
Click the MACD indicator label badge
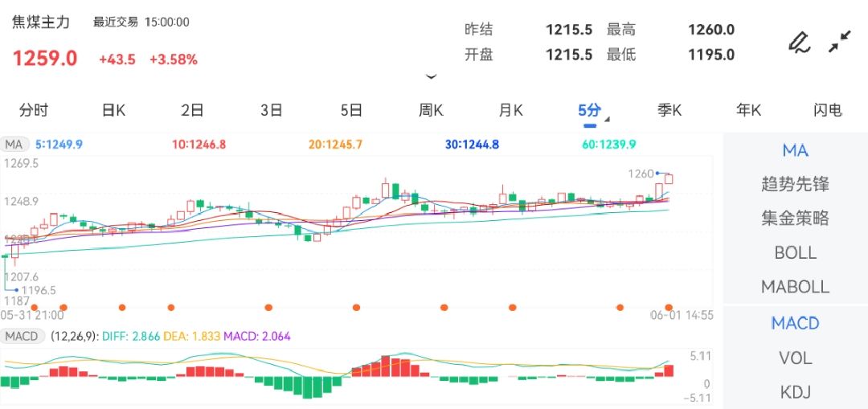23,336
